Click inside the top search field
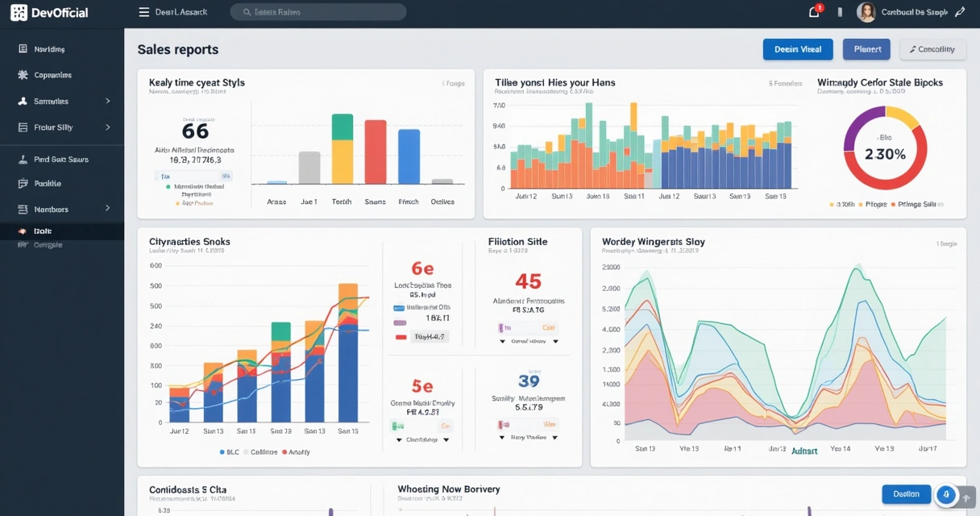The height and width of the screenshot is (516, 980). tap(318, 12)
